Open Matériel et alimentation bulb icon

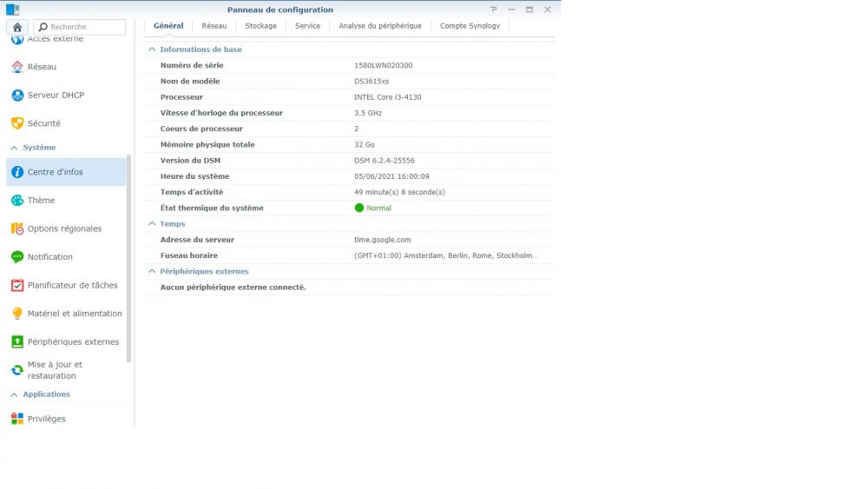pos(17,314)
